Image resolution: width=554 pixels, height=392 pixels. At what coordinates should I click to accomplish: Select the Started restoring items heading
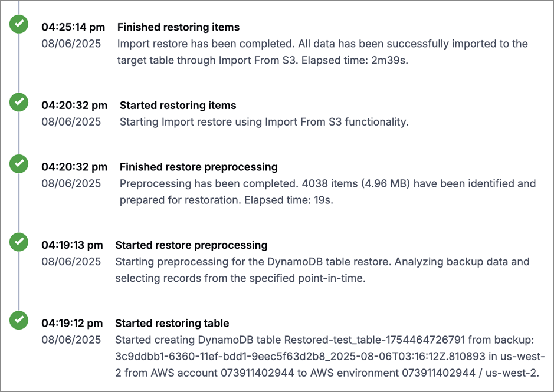click(178, 106)
